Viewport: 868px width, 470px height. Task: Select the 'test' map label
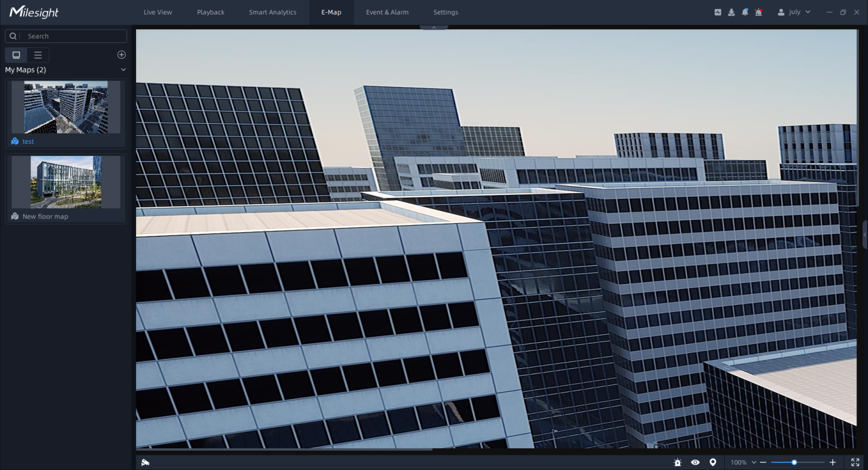[x=28, y=141]
